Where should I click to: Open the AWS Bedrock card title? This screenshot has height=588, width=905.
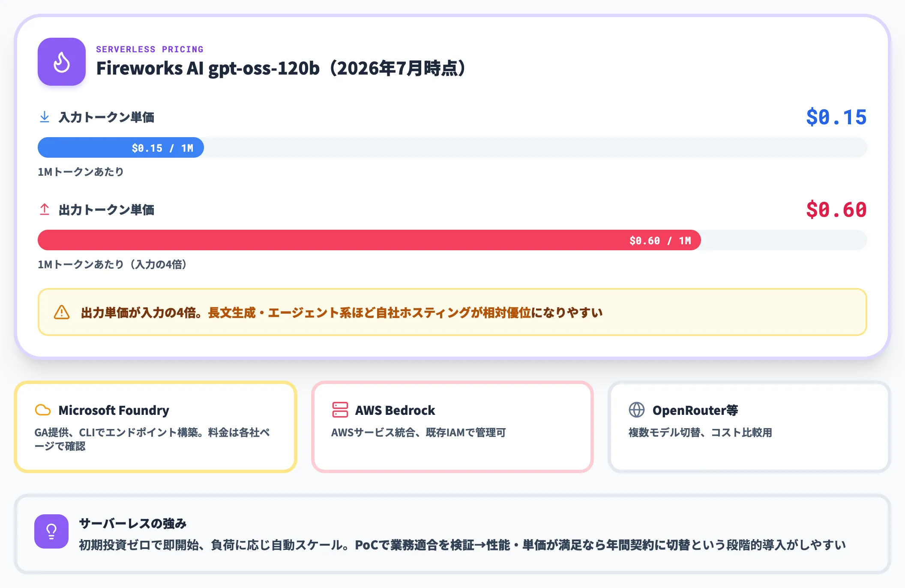click(395, 410)
